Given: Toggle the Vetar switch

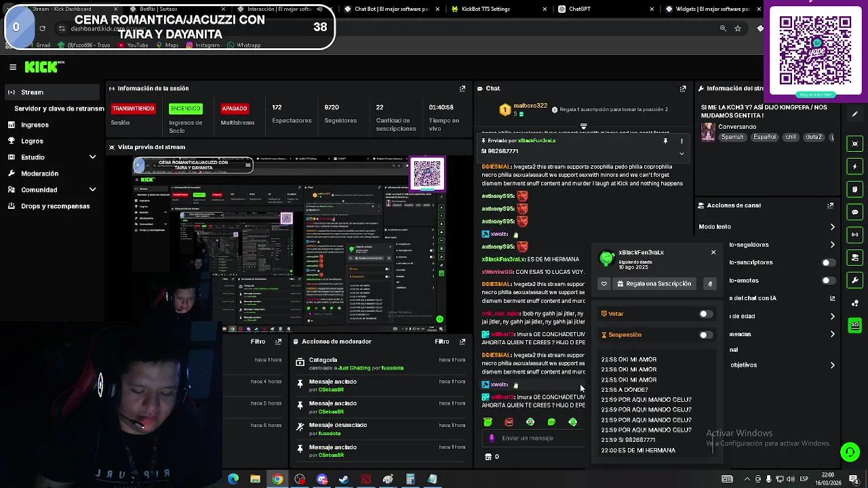Looking at the screenshot, I should [x=705, y=314].
